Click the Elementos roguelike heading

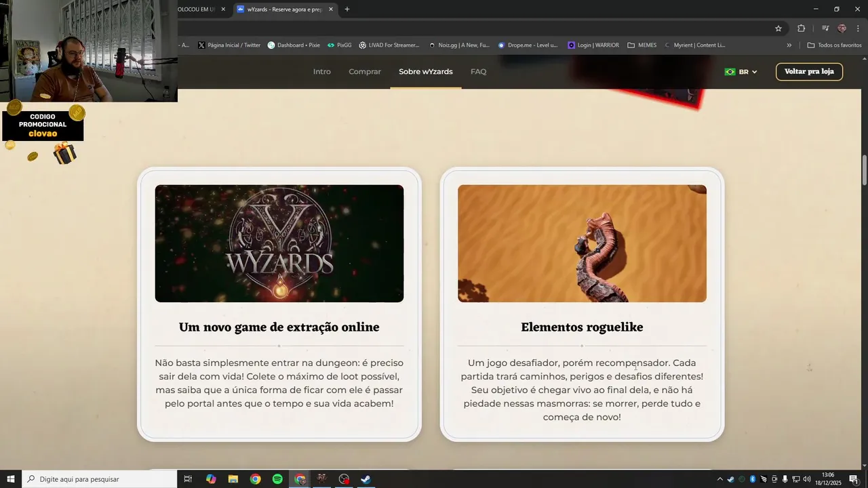[x=582, y=327]
